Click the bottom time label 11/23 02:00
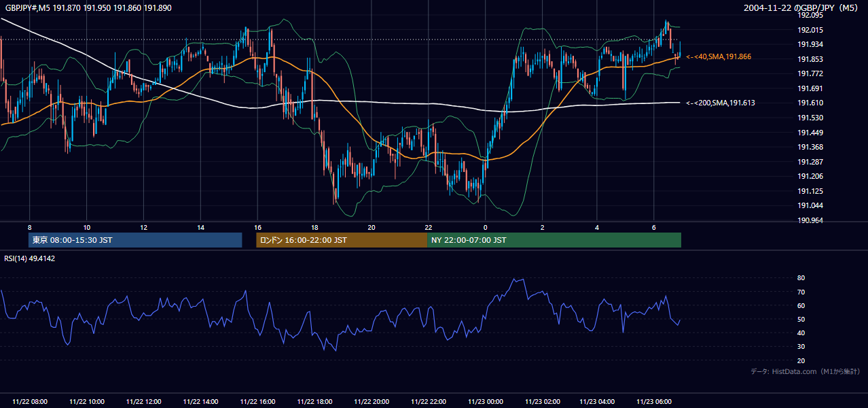868x408 pixels. point(542,402)
